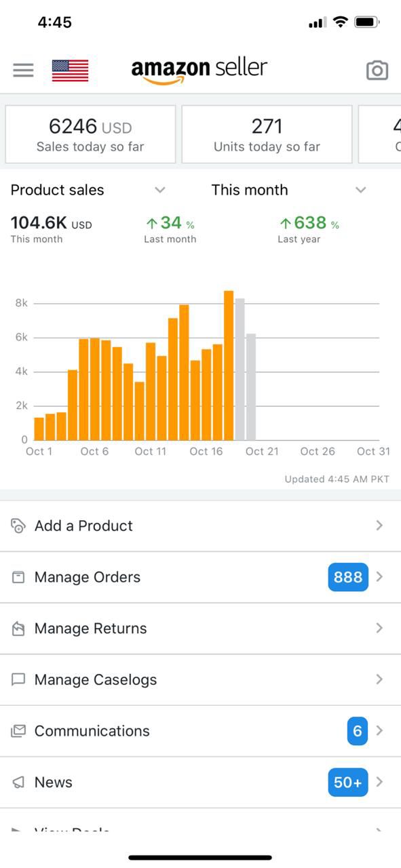Tap the Communications envelope icon
401x868 pixels.
[x=18, y=731]
